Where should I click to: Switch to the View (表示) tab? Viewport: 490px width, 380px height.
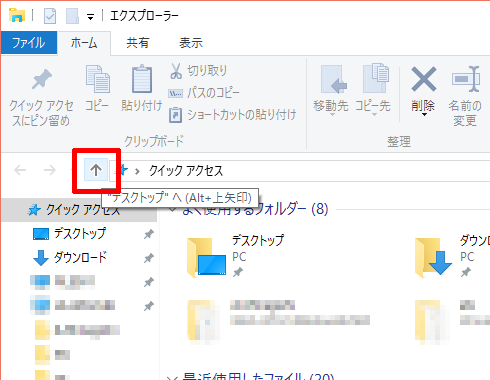[x=191, y=43]
